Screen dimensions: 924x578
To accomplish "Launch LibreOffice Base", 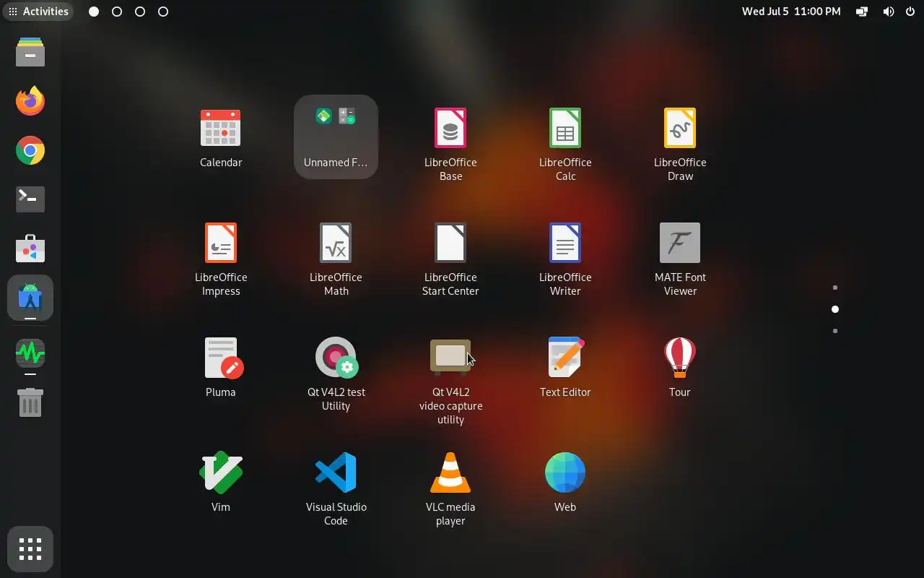I will tap(450, 143).
